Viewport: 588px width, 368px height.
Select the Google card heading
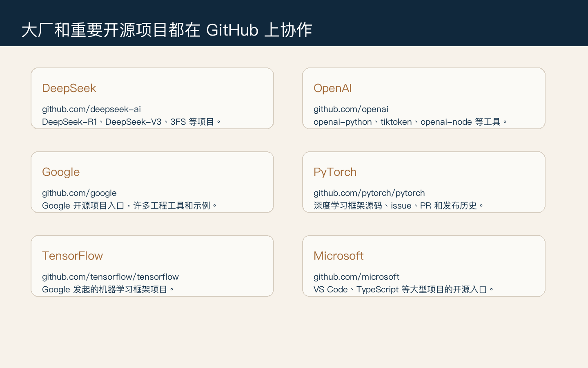pos(61,172)
